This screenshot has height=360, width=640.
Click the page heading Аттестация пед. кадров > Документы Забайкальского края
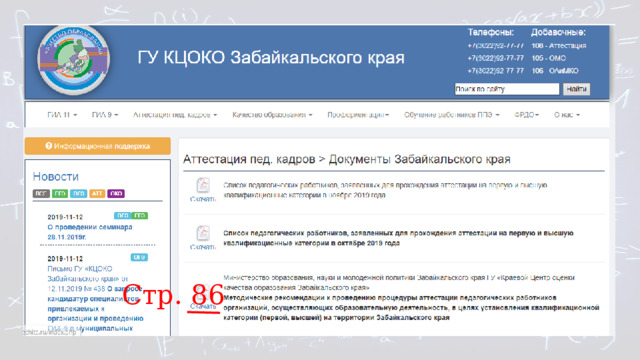[x=347, y=159]
